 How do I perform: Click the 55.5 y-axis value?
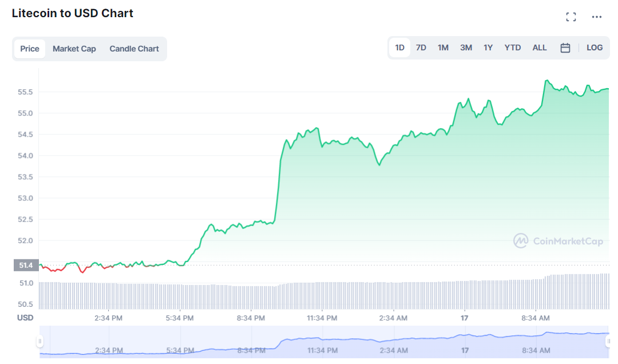coord(25,92)
